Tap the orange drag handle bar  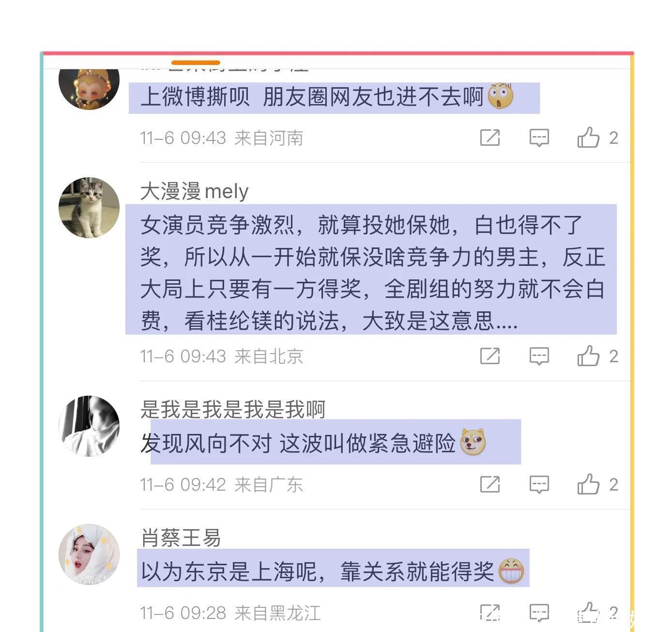coord(196,62)
